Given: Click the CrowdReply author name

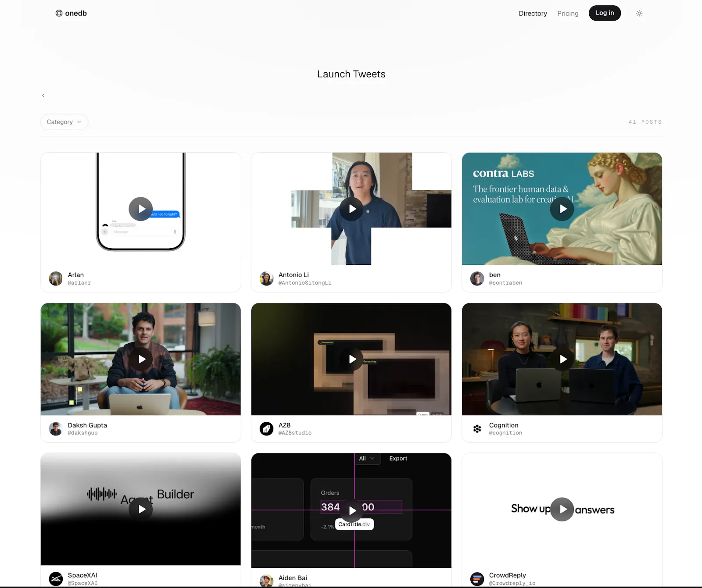Looking at the screenshot, I should coord(507,575).
